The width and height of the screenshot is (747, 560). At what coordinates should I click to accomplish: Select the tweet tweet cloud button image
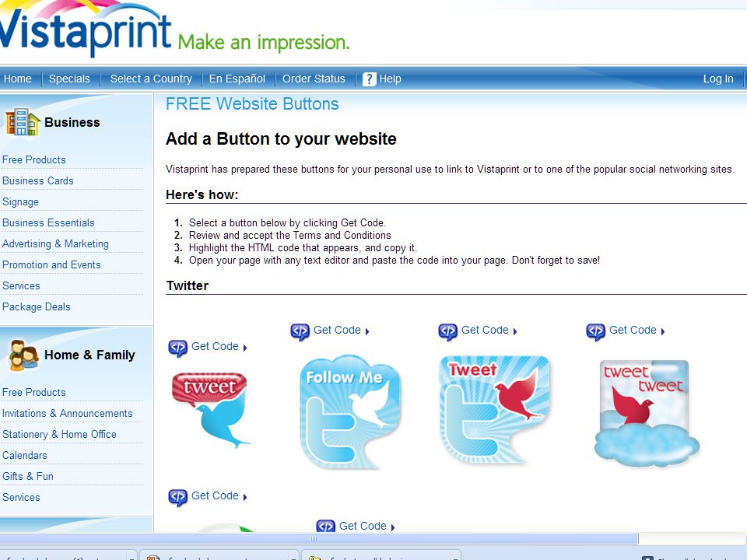pyautogui.click(x=646, y=413)
